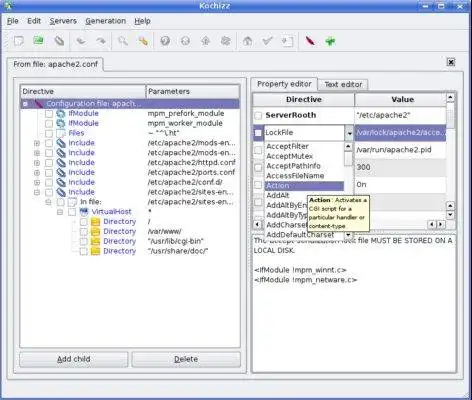The height and width of the screenshot is (400, 472).
Task: Tick the ServerRoot checkbox in the Property editor
Action: (x=258, y=116)
